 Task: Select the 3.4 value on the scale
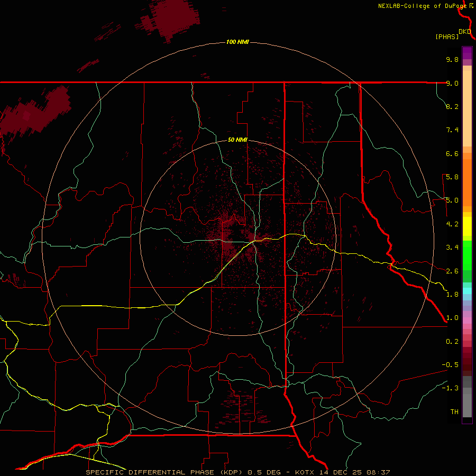coord(452,247)
